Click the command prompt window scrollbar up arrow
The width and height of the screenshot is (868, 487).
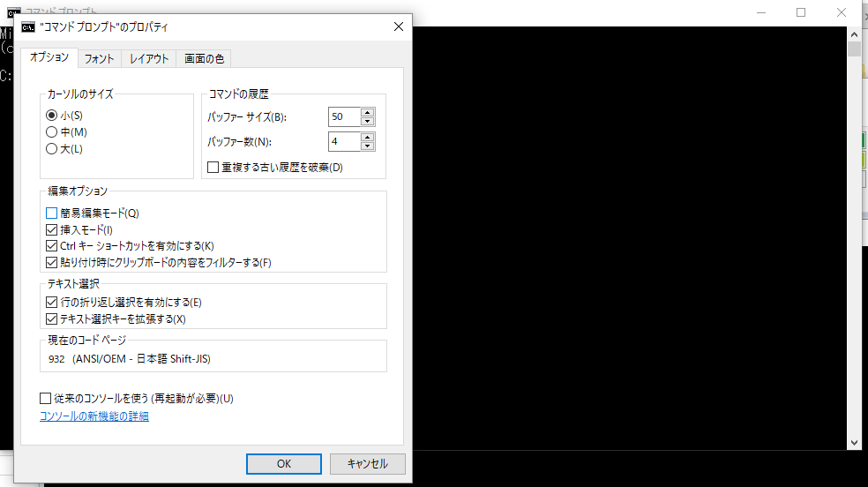tap(854, 34)
